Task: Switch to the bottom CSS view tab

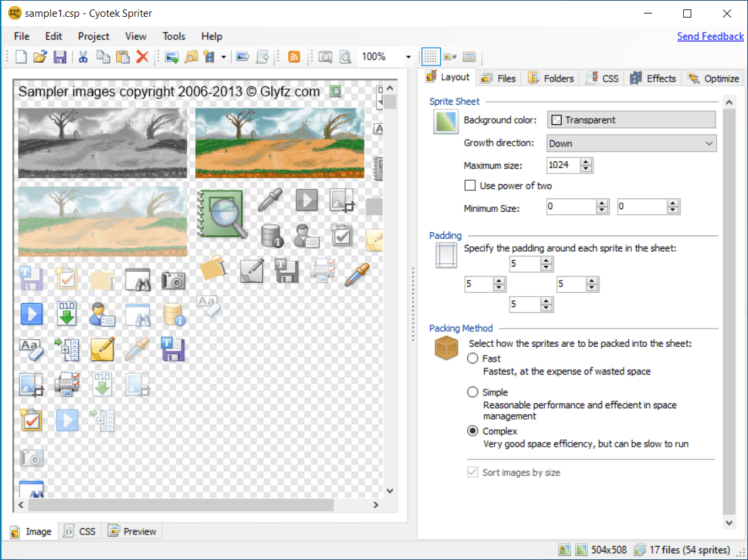Action: point(80,531)
